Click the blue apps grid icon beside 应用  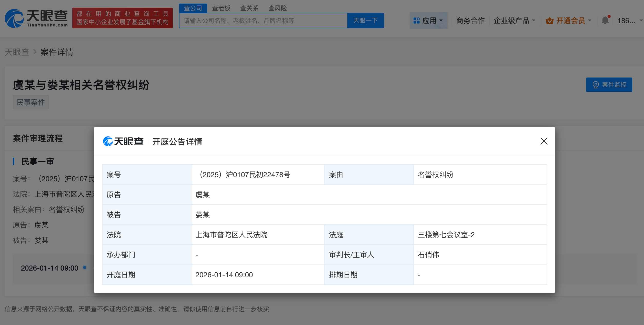[x=416, y=20]
